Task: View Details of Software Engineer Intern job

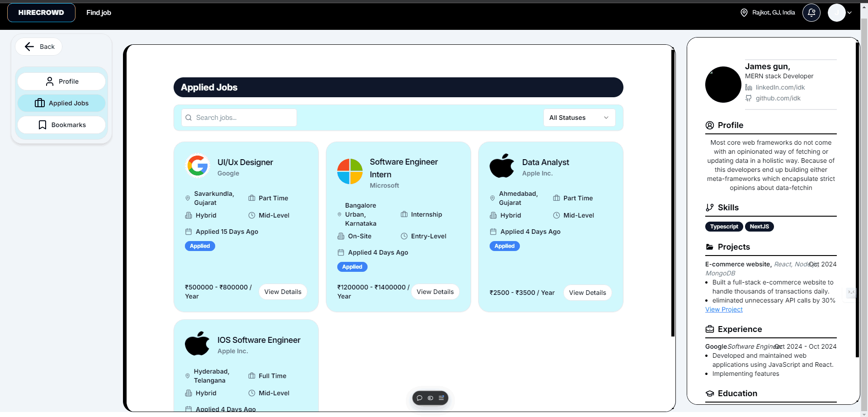Action: pos(435,292)
